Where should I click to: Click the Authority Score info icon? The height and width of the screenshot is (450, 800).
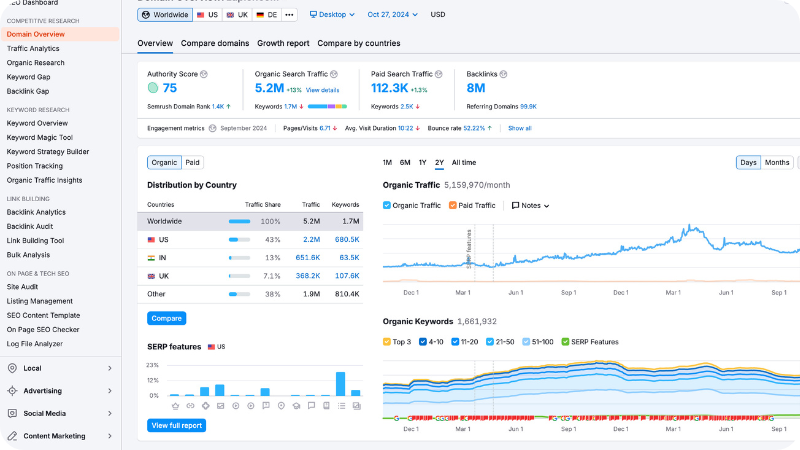(x=204, y=74)
